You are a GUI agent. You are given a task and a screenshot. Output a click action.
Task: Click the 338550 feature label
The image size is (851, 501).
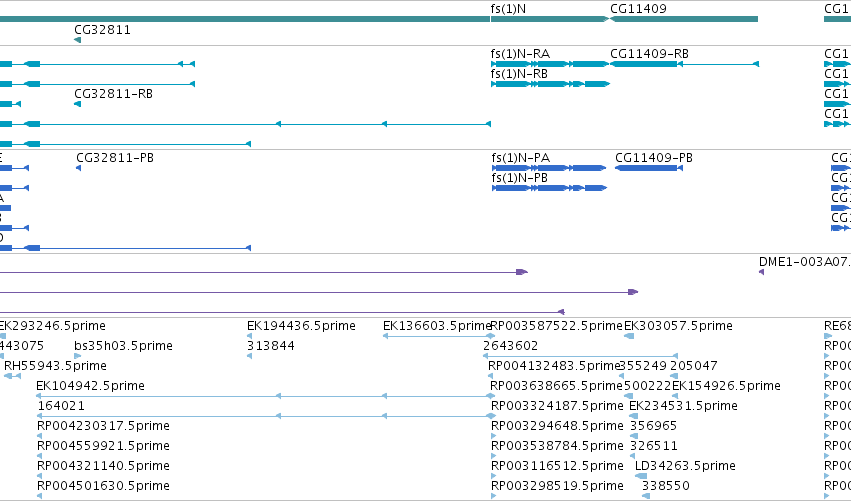coord(665,486)
